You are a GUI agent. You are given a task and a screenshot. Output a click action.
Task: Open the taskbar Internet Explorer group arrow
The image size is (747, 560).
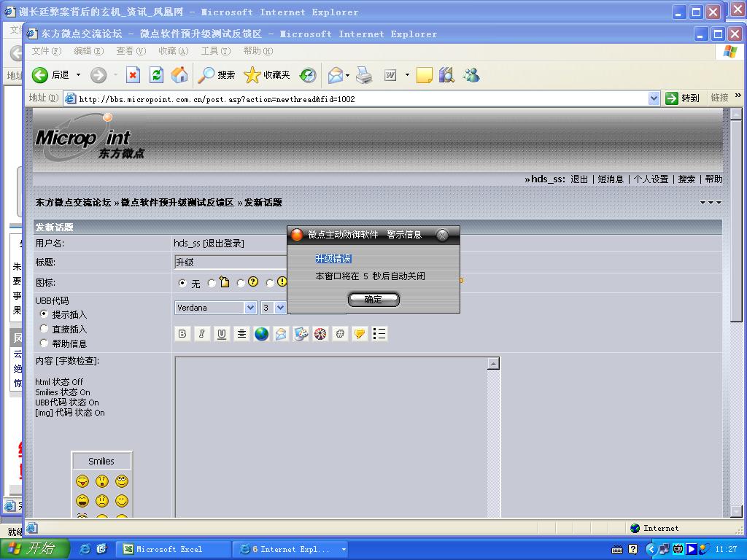(344, 549)
